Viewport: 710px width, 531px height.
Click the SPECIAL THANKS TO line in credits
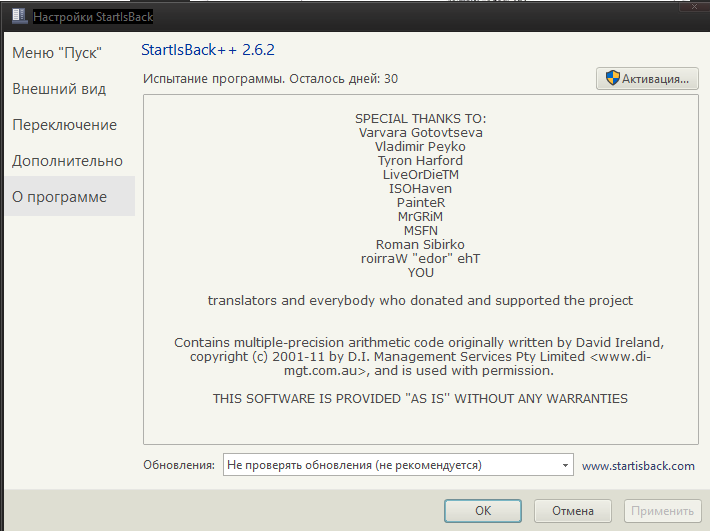tap(420, 118)
